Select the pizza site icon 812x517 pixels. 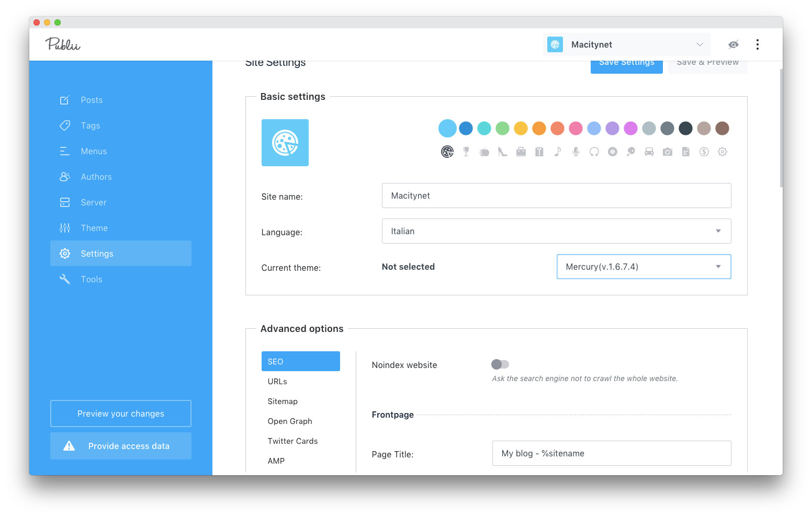click(x=447, y=152)
